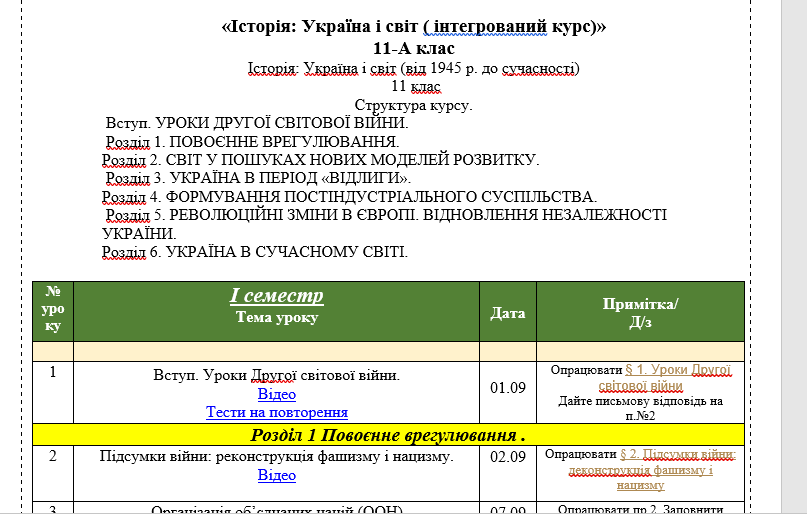Click the І семестр table heading

(276, 295)
